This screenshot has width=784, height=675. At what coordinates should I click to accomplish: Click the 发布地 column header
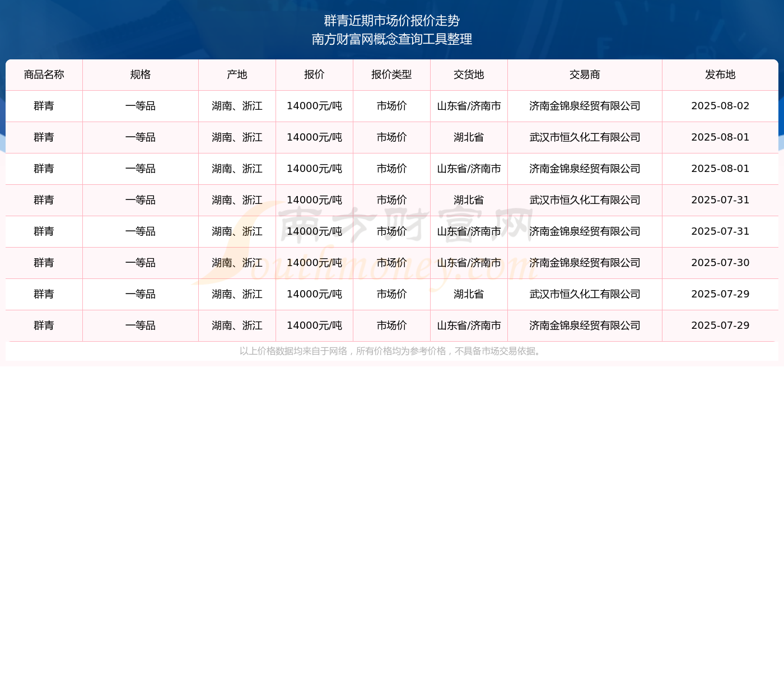click(x=720, y=75)
